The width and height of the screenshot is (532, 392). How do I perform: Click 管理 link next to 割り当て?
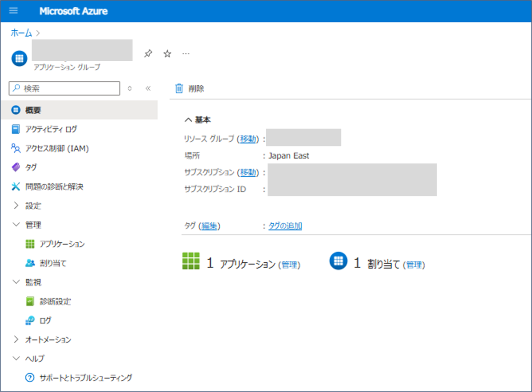point(414,265)
